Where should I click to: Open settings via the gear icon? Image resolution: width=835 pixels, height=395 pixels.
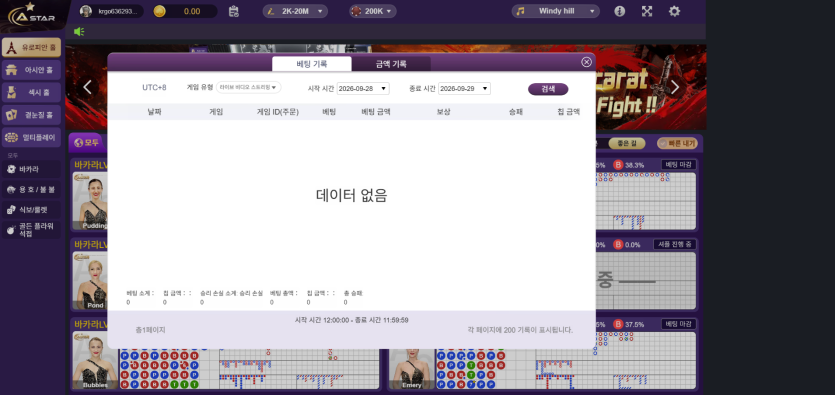coord(674,11)
